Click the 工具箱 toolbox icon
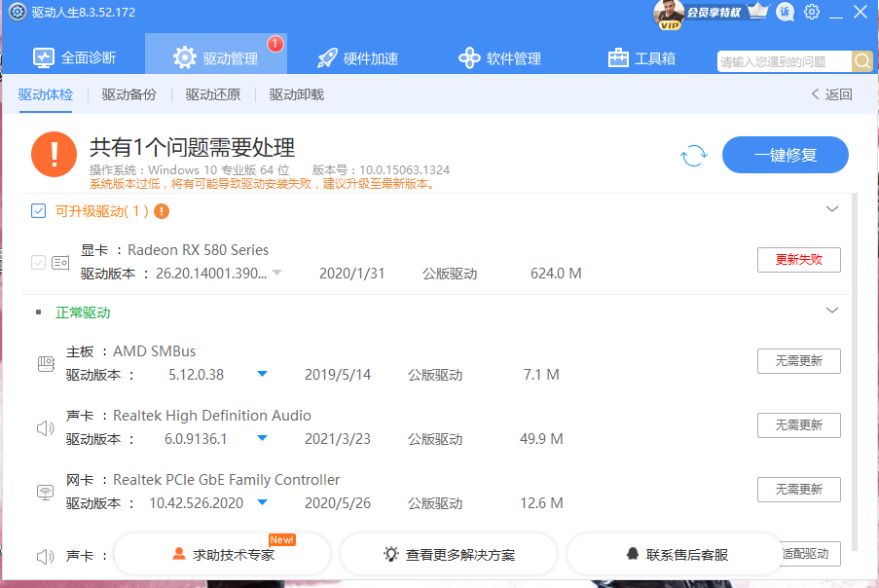The image size is (879, 588). [x=618, y=57]
